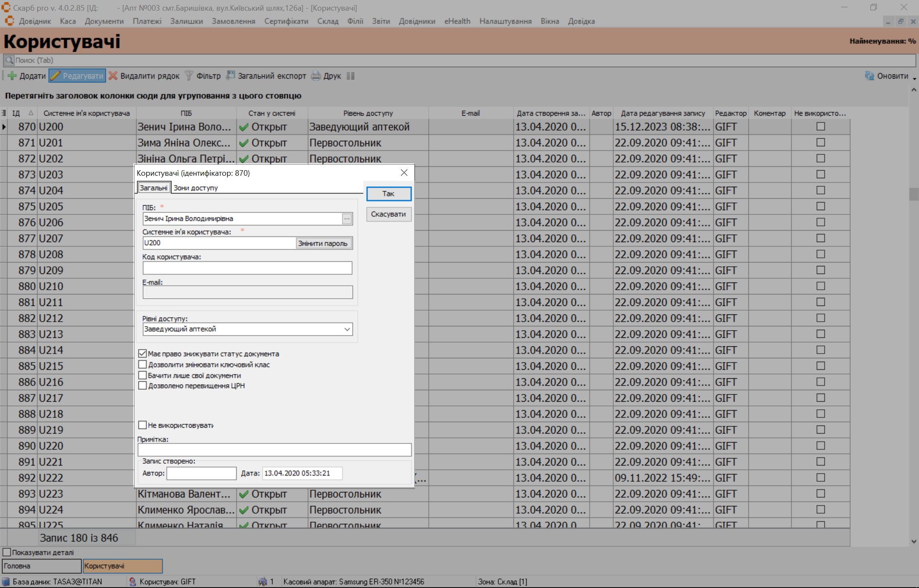Click the ellipsis button beside ПІБ field
Viewport: 919px width, 588px height.
click(x=347, y=219)
